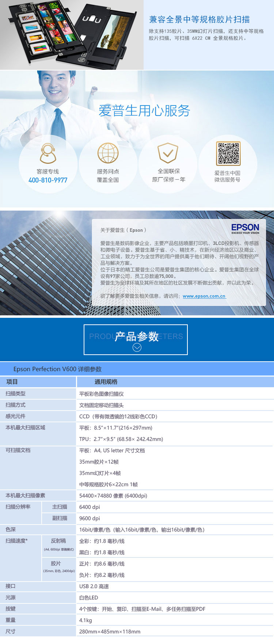Viewport: 274px width, 644px height.
Task: Click the EPSON Exceed Your Vision logo
Action: click(245, 229)
